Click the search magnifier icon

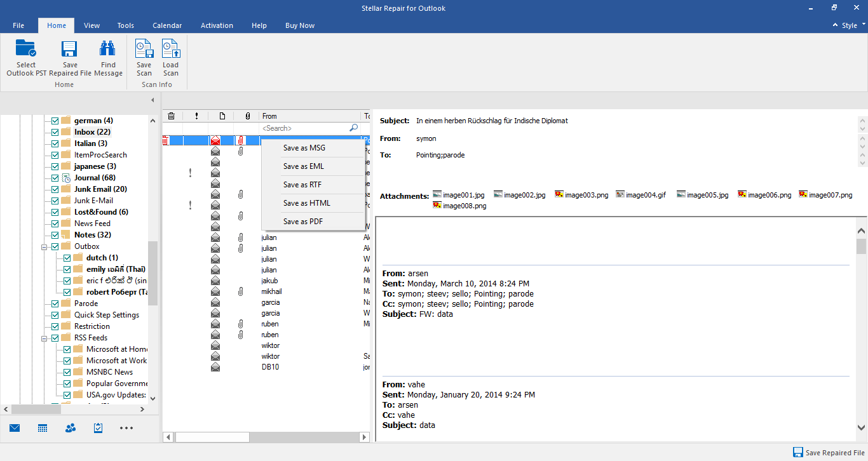click(354, 128)
